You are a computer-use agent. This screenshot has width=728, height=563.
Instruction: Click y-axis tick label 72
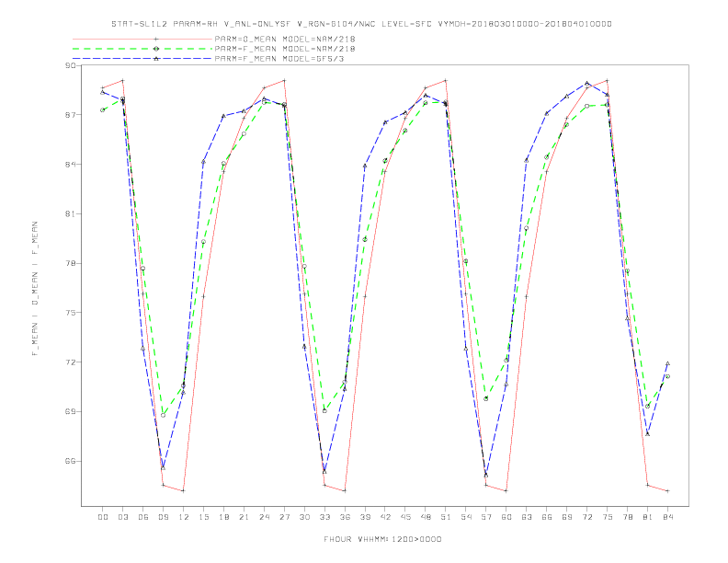pyautogui.click(x=70, y=362)
